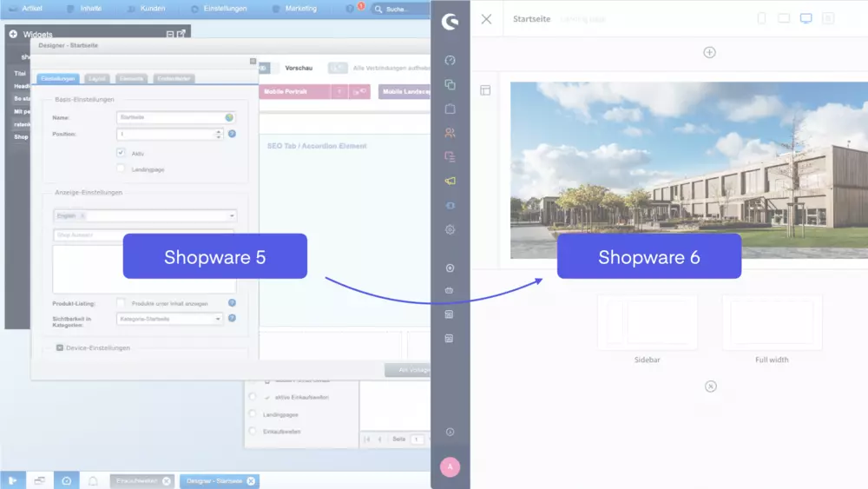Enable 'Produkte unter Inhalt anzeigen' checkbox
The image size is (868, 489).
tap(121, 302)
